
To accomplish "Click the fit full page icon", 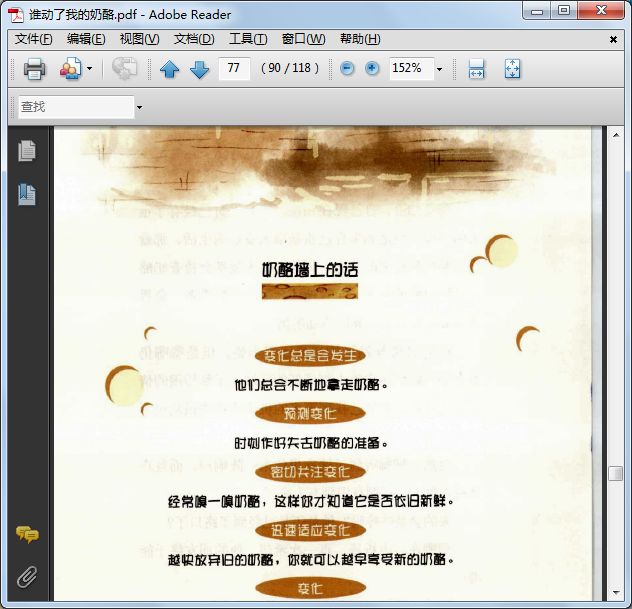I will [512, 69].
